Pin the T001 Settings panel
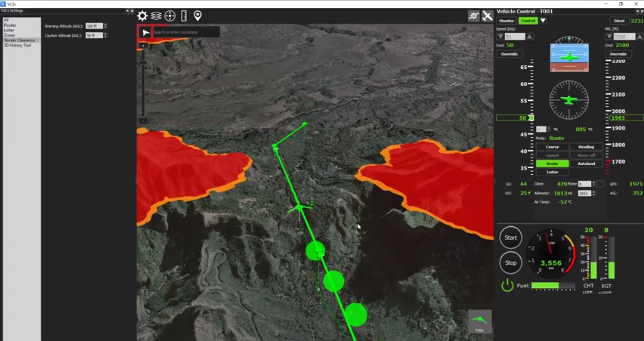 pos(127,11)
